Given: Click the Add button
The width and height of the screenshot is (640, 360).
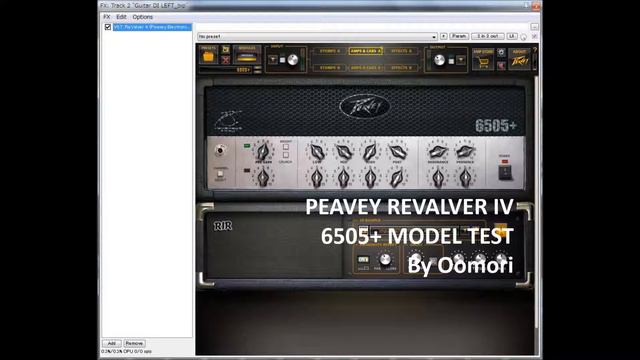Looking at the screenshot, I should [x=111, y=343].
